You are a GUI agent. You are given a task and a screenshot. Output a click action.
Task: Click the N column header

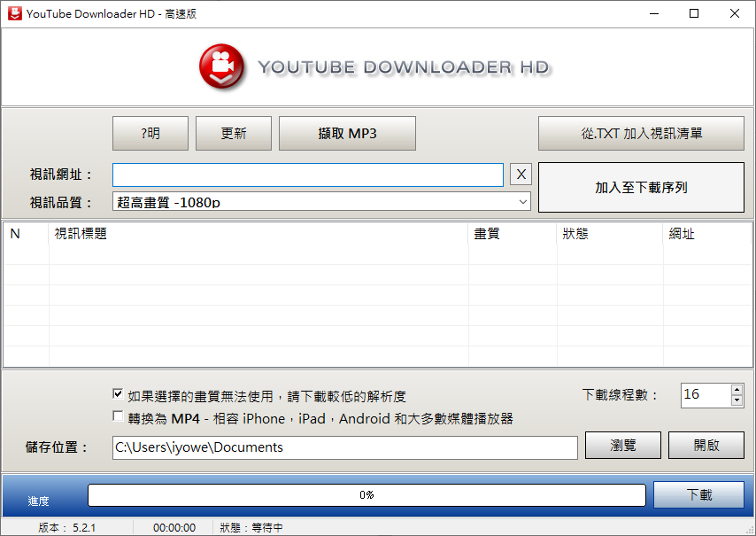coord(26,234)
